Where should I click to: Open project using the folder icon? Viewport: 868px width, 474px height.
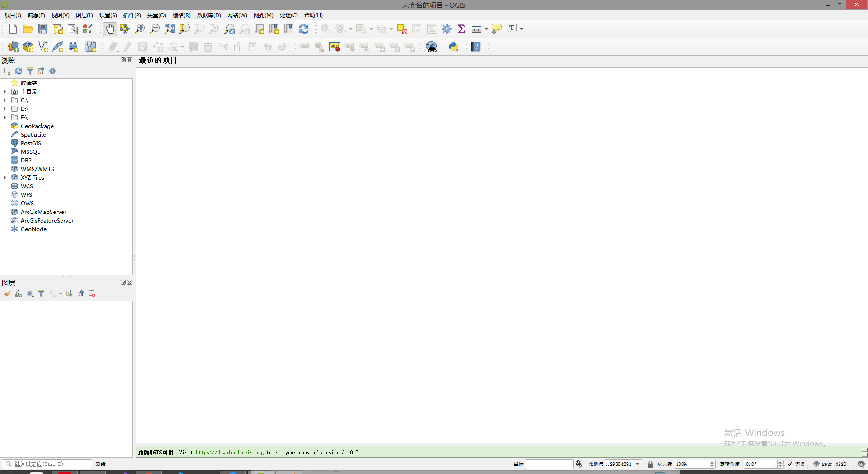pyautogui.click(x=28, y=29)
